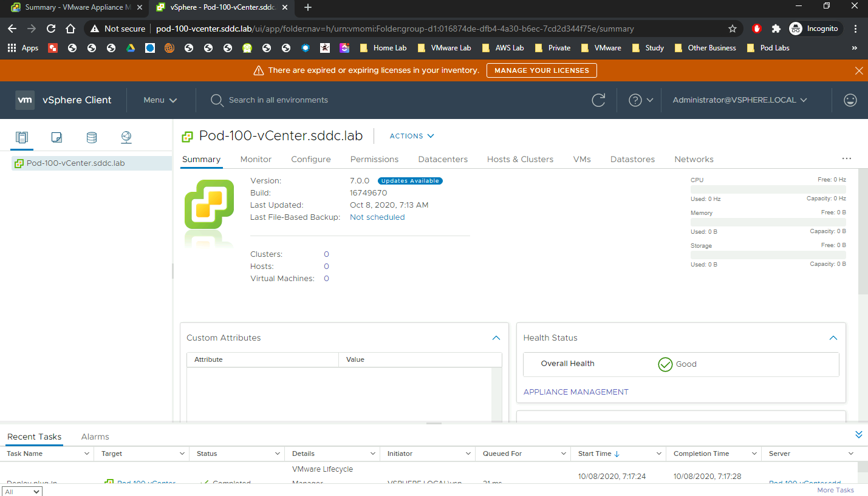Click the search magnifier icon

[217, 100]
